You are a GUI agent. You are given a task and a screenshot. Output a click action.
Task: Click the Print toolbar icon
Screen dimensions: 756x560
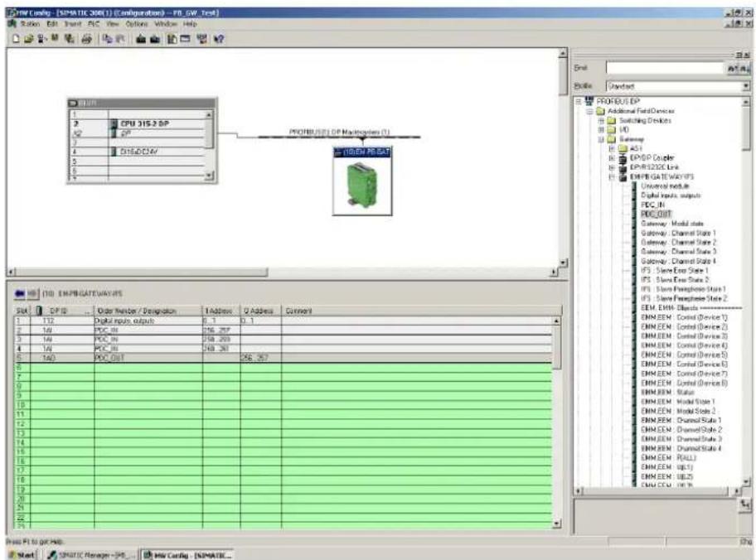(x=87, y=39)
